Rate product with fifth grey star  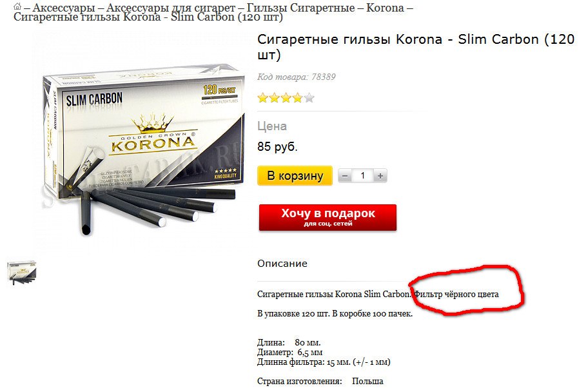309,98
